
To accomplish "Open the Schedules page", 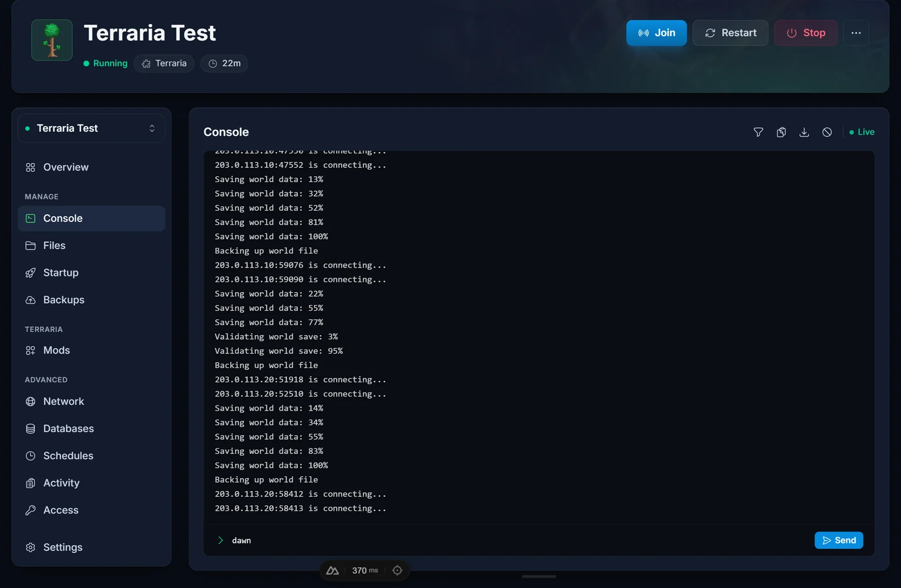I will [x=91, y=456].
